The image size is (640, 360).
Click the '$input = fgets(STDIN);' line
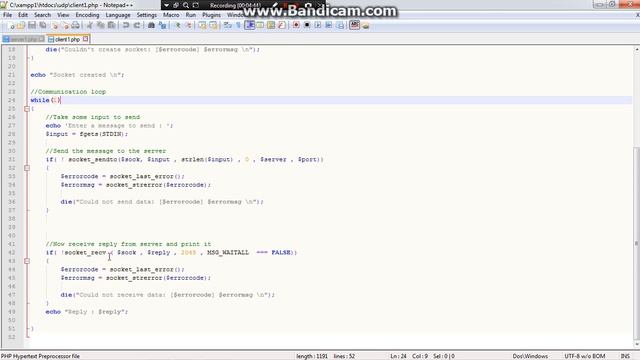pyautogui.click(x=87, y=134)
